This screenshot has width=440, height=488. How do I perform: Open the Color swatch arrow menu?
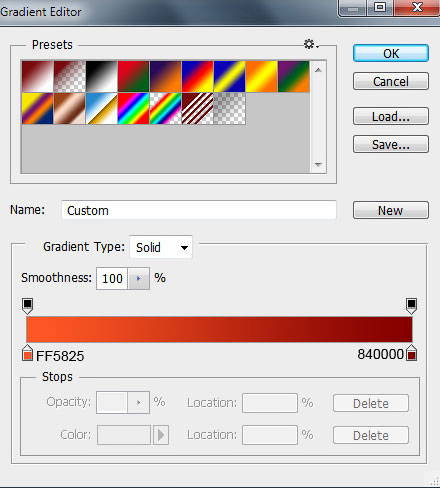[161, 435]
